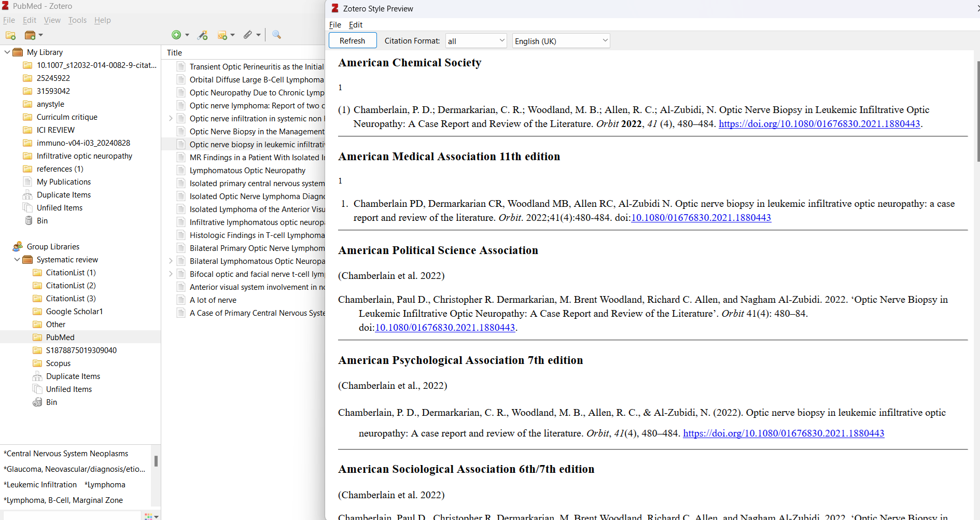The height and width of the screenshot is (520, 980).
Task: Click the Group Libraries icon
Action: 18,247
